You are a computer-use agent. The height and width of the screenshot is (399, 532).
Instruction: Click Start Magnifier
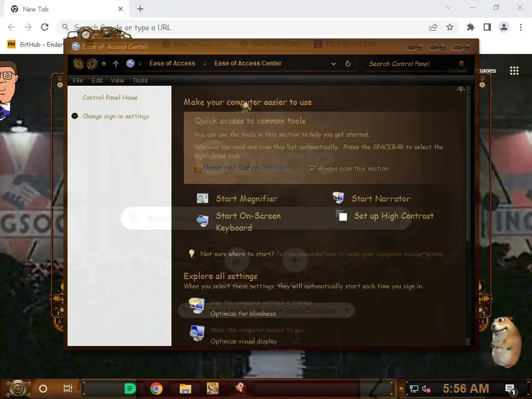(246, 198)
